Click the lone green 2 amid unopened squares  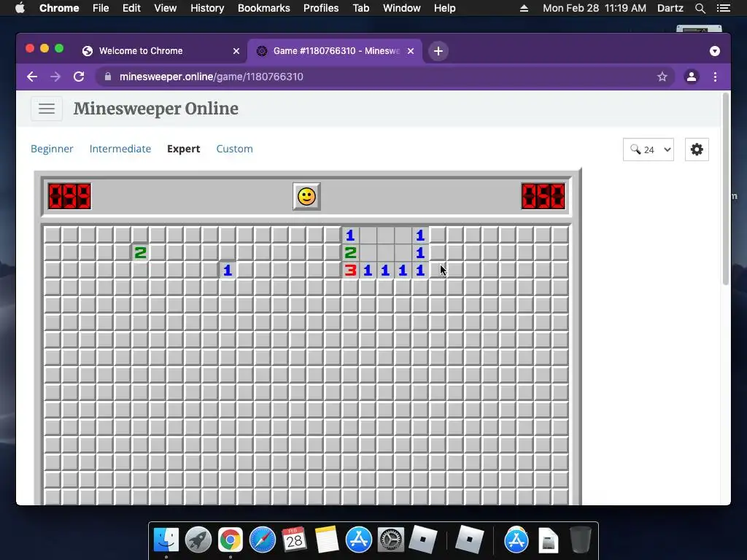(x=140, y=253)
